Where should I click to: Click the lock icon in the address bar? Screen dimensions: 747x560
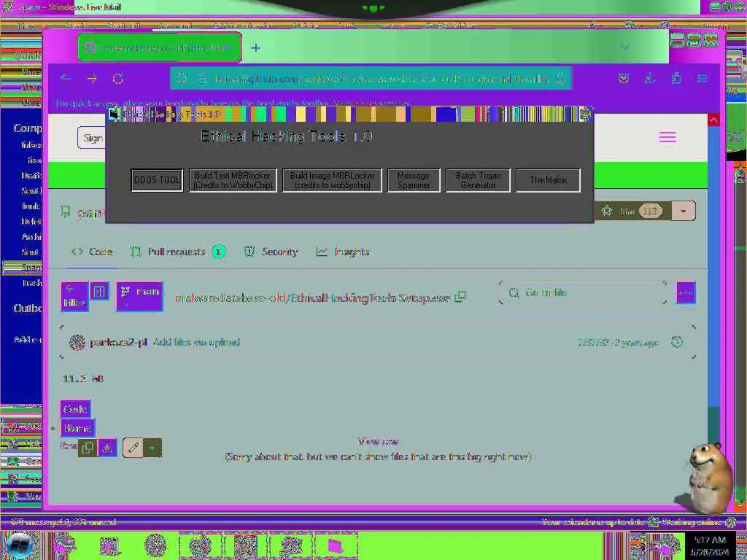pyautogui.click(x=202, y=79)
